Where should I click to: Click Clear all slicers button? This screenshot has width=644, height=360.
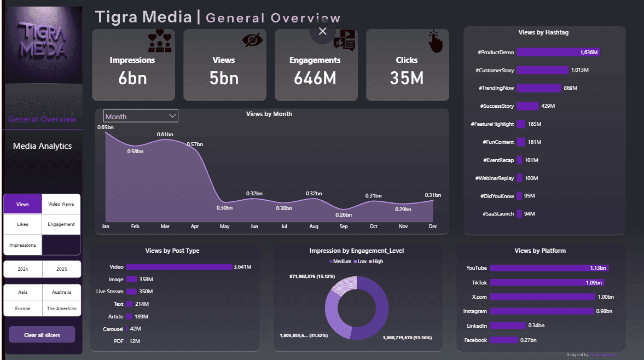tap(42, 335)
